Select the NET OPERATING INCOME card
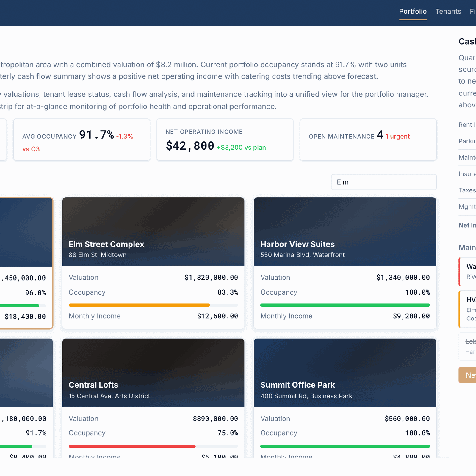476x476 pixels. click(225, 140)
